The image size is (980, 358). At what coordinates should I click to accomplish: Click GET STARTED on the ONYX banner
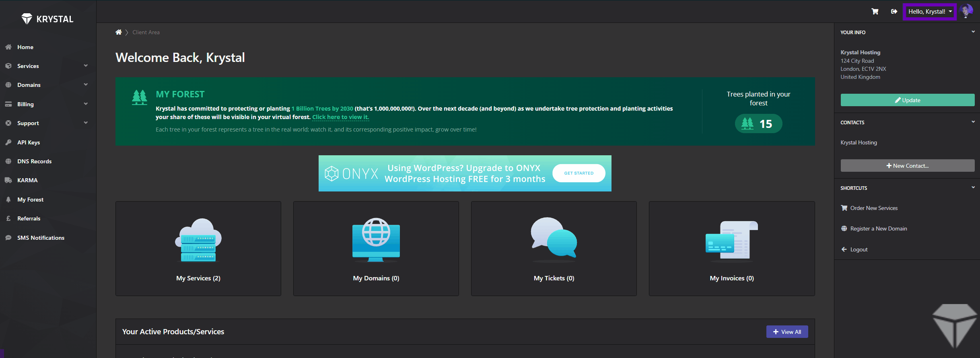pos(579,173)
